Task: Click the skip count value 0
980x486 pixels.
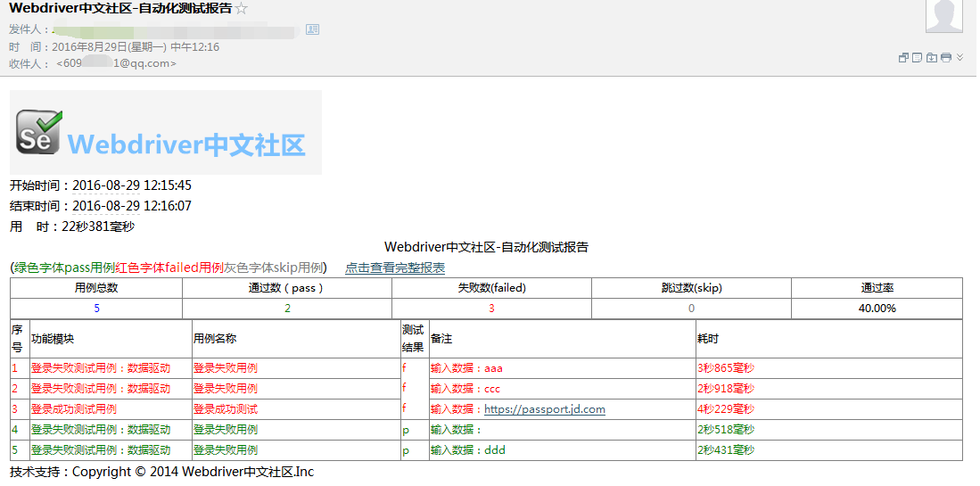Action: coord(691,308)
